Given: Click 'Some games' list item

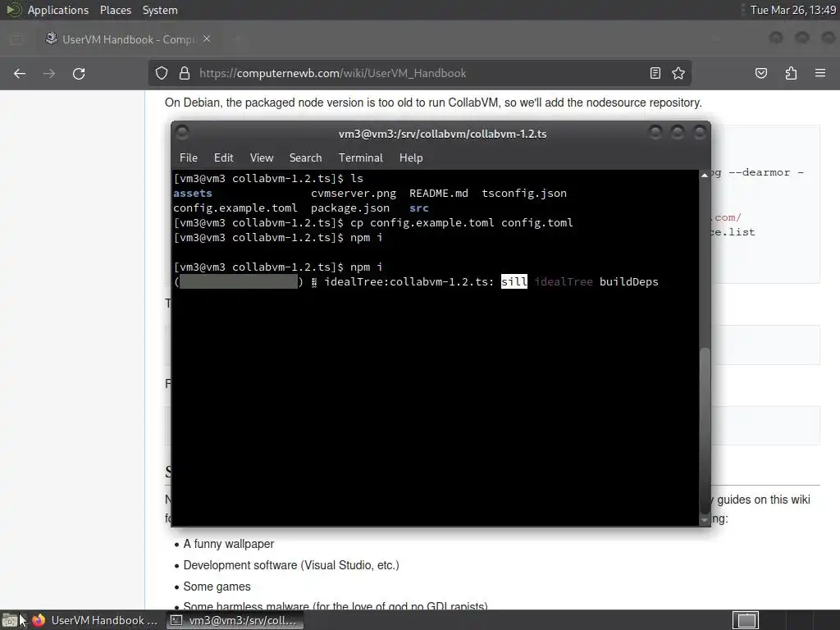Looking at the screenshot, I should (x=217, y=587).
